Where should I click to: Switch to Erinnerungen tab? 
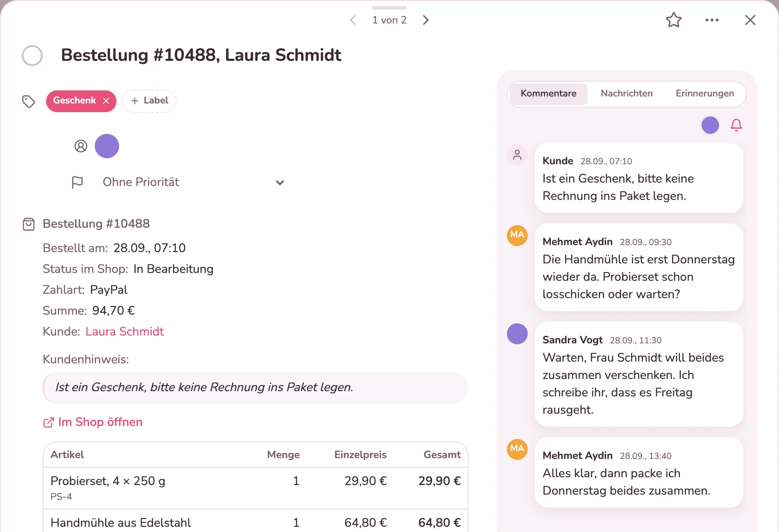pos(705,93)
